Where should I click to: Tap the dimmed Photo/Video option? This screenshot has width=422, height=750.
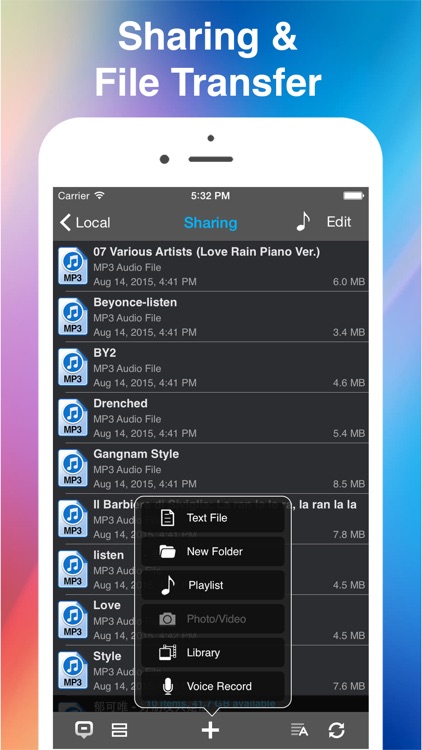(213, 619)
